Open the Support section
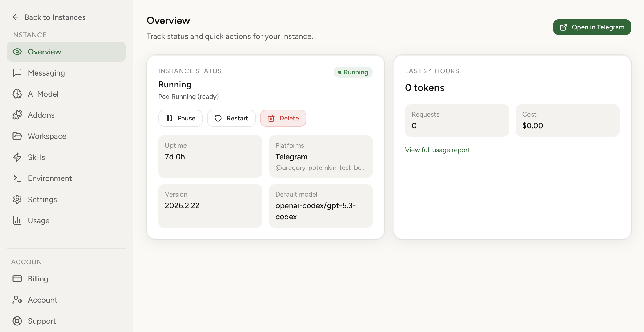This screenshot has width=644, height=332. pos(42,321)
